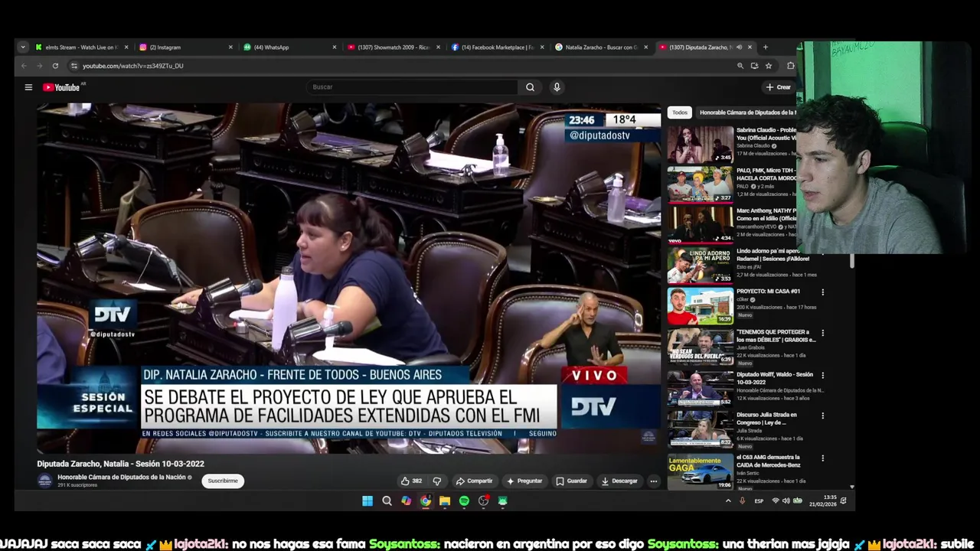The height and width of the screenshot is (551, 980).
Task: Click the Descargar button
Action: [x=619, y=481]
